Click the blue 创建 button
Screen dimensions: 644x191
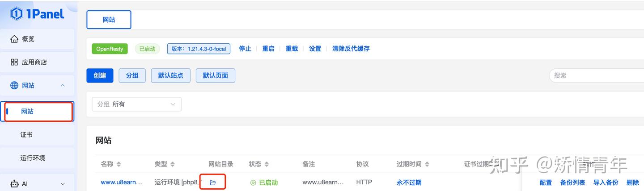(x=100, y=75)
